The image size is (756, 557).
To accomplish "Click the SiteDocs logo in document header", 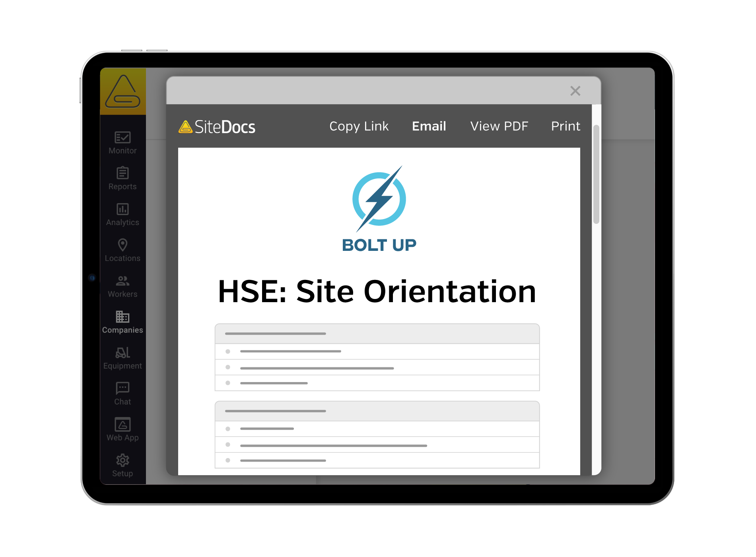I will coord(217,127).
